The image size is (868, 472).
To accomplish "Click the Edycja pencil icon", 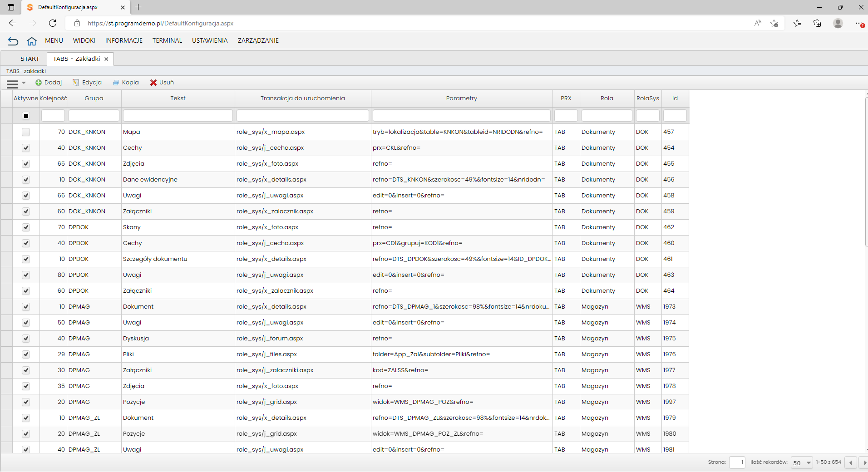I will tap(76, 83).
